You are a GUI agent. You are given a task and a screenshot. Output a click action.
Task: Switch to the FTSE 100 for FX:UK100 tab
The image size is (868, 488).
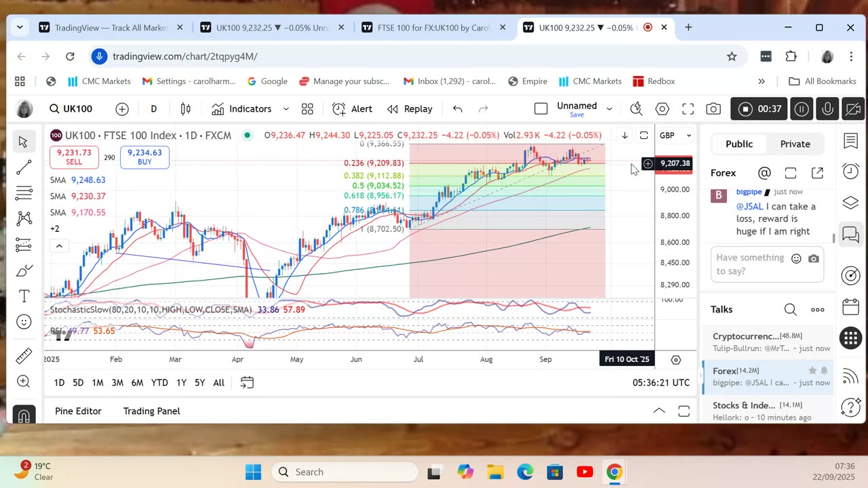tap(434, 28)
